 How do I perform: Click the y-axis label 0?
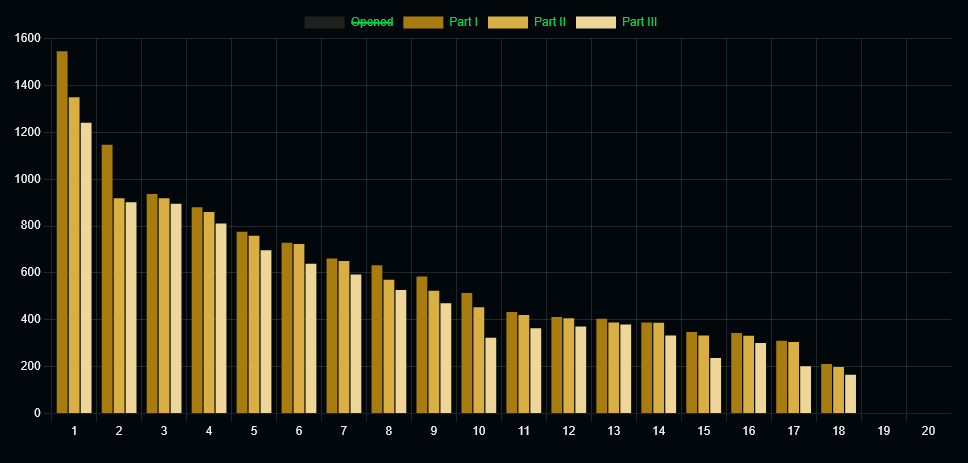[x=37, y=414]
